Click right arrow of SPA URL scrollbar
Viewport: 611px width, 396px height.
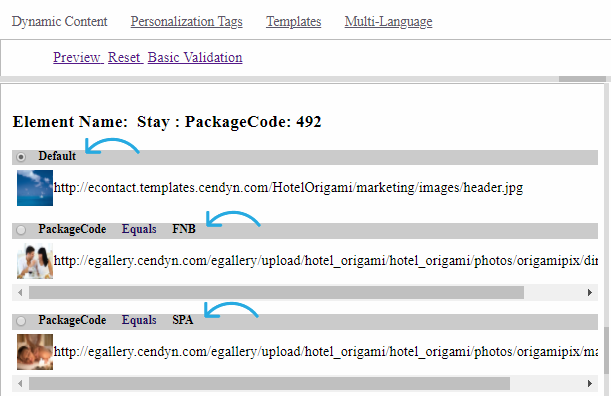click(x=590, y=384)
